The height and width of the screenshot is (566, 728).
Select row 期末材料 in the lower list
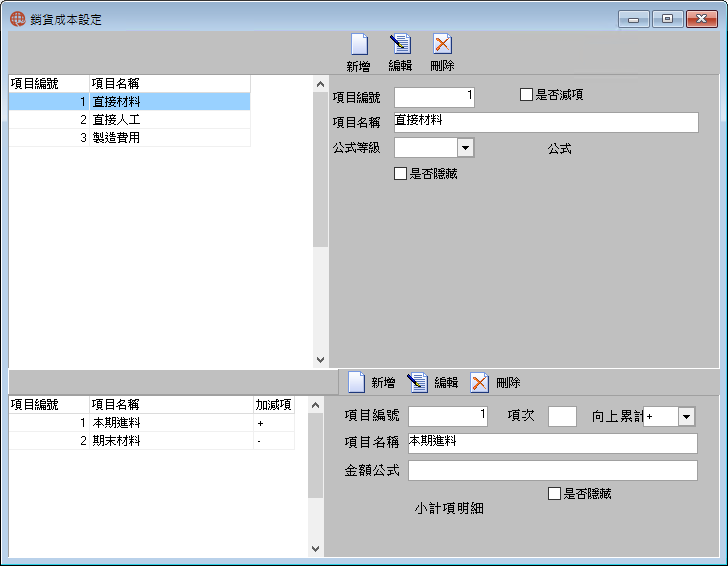(151, 441)
